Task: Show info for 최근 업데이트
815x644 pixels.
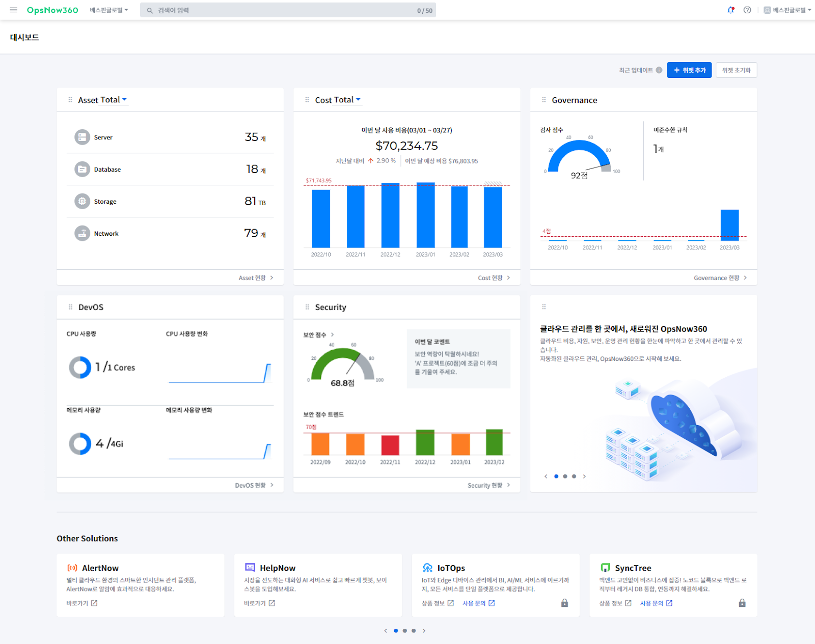Action: coord(659,70)
